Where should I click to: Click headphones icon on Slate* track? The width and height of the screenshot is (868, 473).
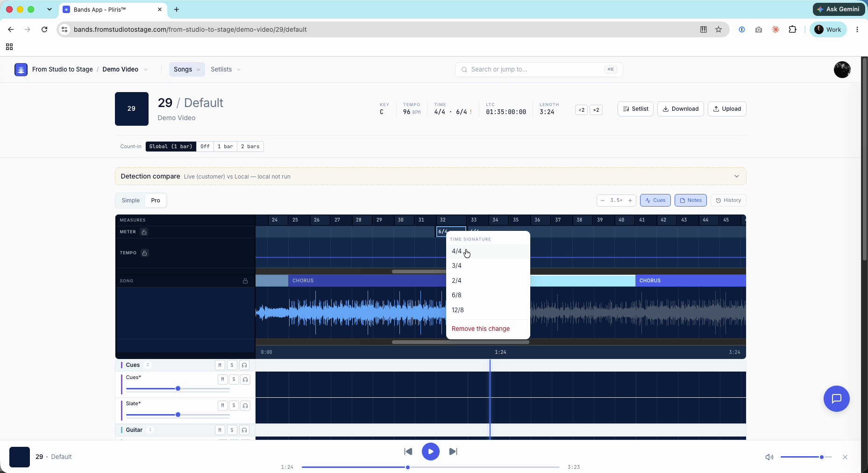(x=245, y=406)
